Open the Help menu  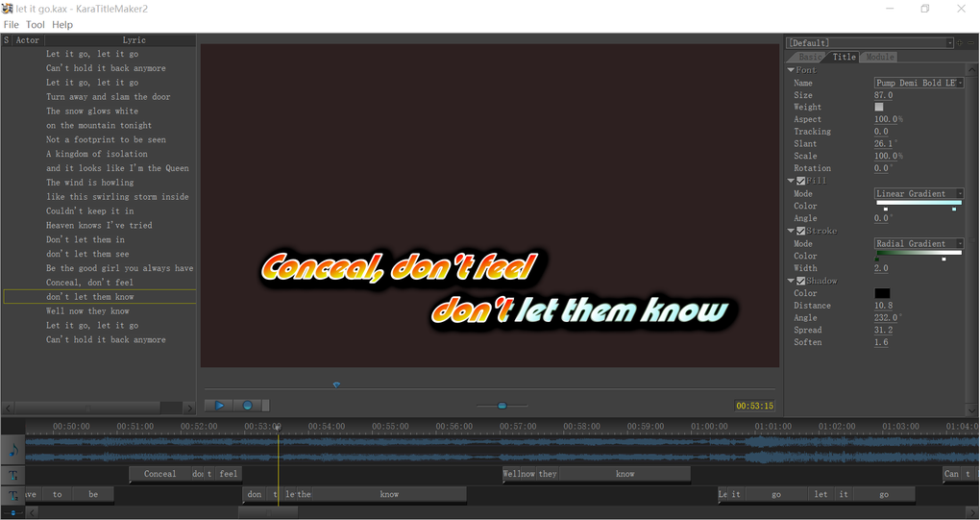[61, 24]
